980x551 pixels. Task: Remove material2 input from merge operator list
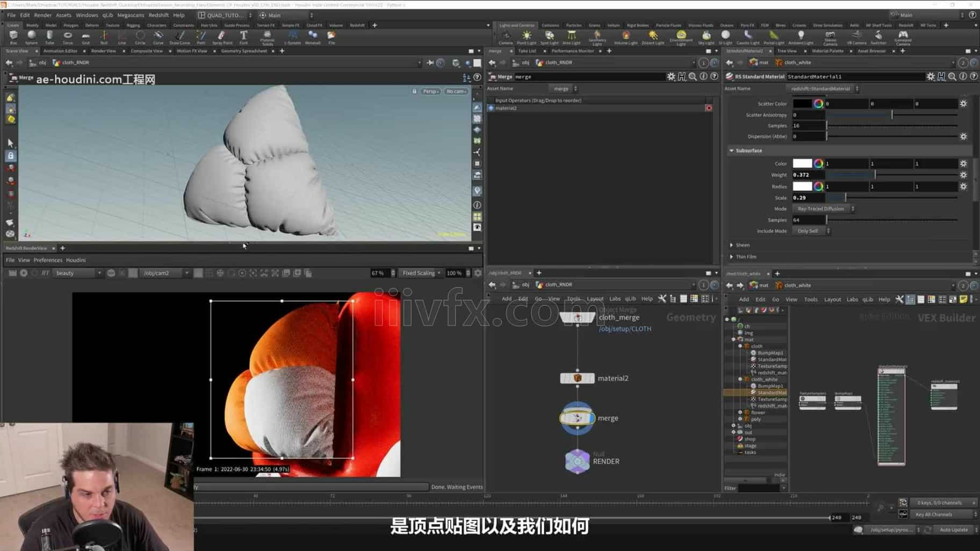(x=709, y=108)
